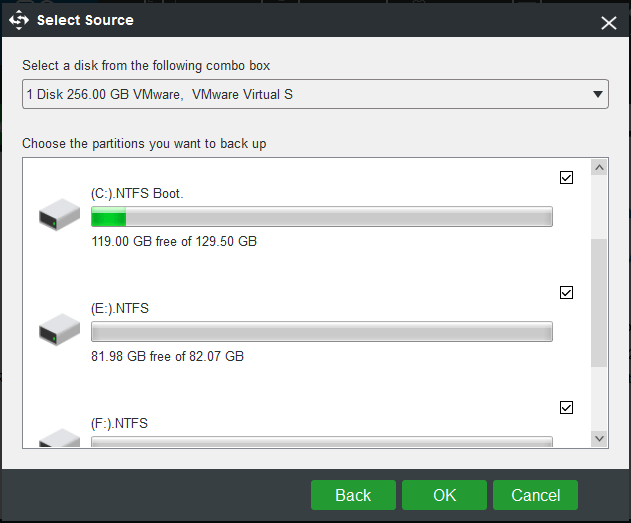Screen dimensions: 631x523
Task: Click the 119.00 GB free of 129.50 GB text
Action: (174, 241)
